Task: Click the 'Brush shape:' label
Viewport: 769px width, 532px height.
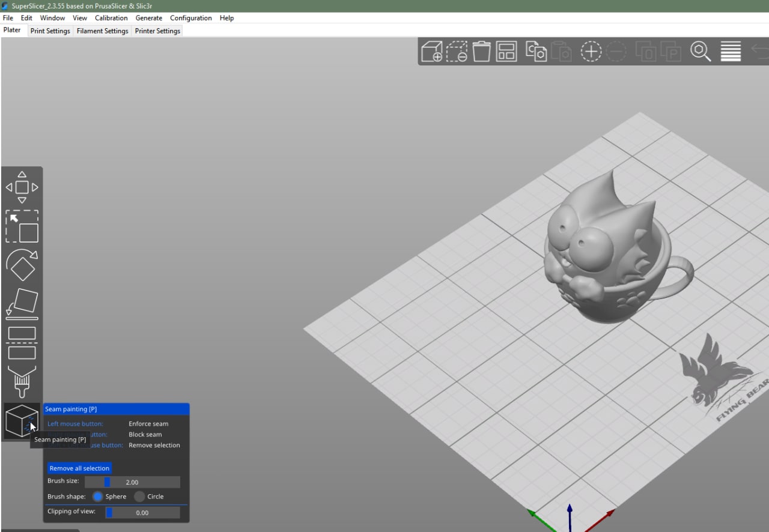Action: pyautogui.click(x=67, y=497)
